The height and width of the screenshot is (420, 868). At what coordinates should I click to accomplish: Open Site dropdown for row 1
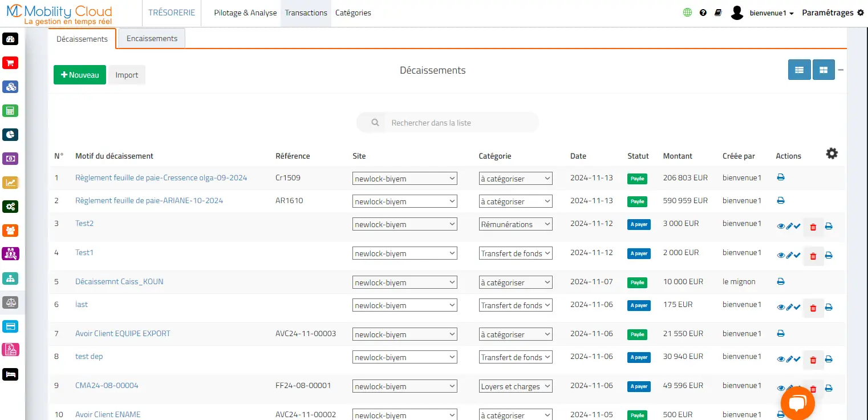click(405, 179)
